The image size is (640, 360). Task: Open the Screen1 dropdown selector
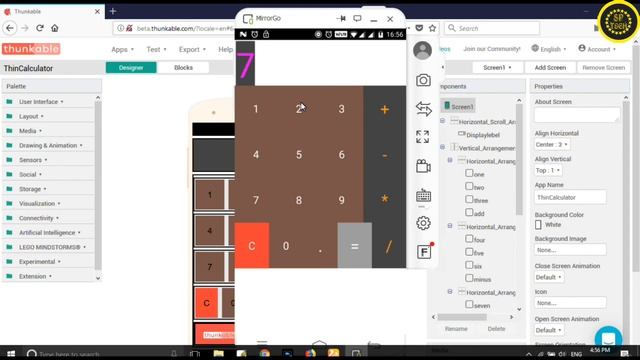pos(497,68)
